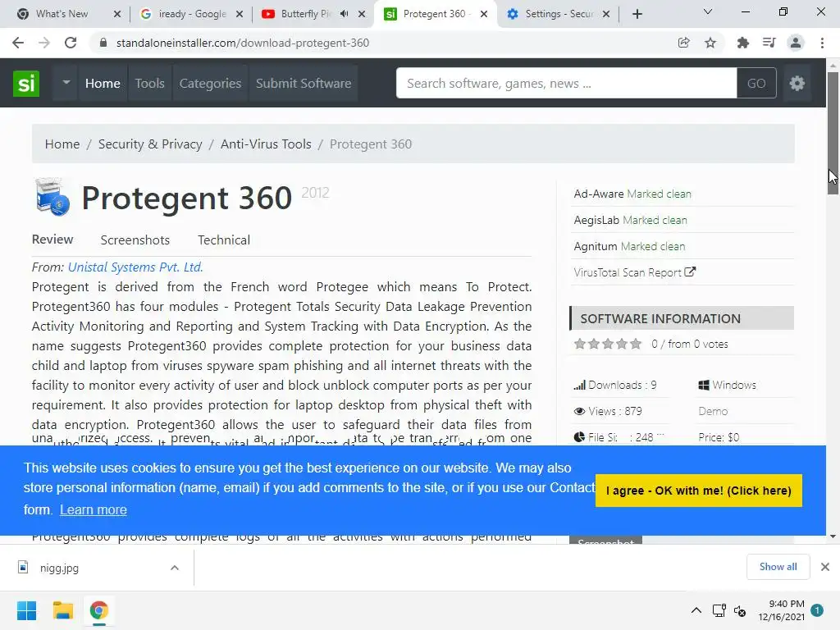The height and width of the screenshot is (630, 840).
Task: Go forward to the next page
Action: point(44,43)
